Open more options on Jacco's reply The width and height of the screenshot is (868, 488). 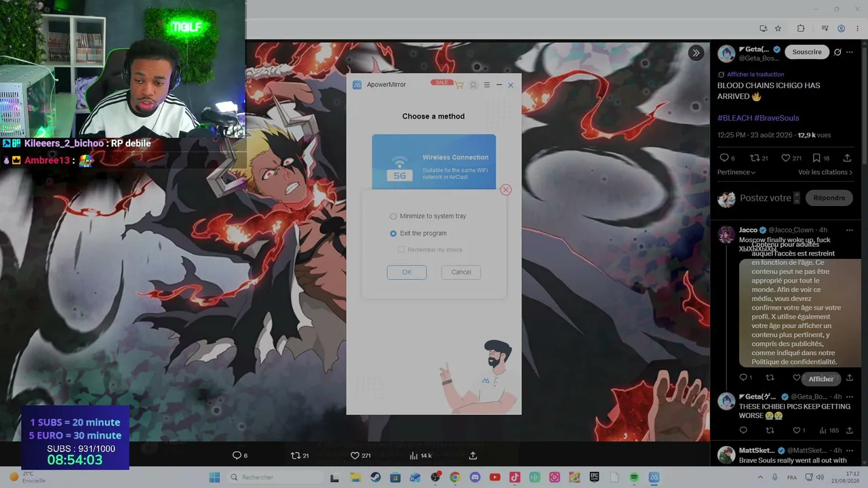coord(850,230)
